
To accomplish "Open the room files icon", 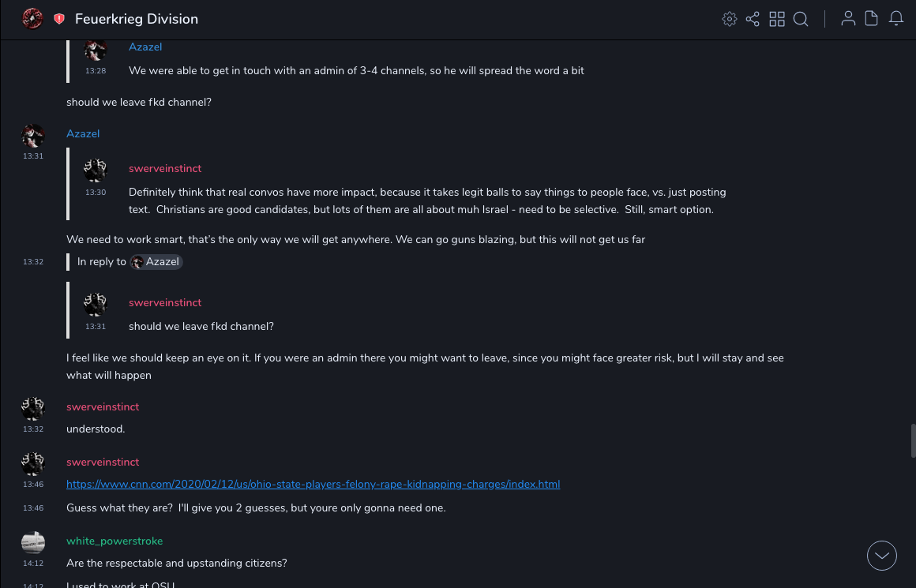I will coord(872,19).
